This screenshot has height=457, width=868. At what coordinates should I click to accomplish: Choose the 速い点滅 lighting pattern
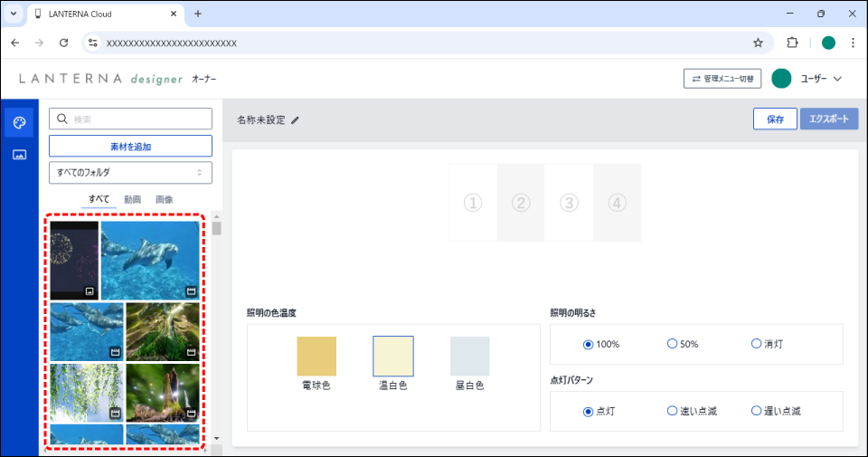coord(672,411)
